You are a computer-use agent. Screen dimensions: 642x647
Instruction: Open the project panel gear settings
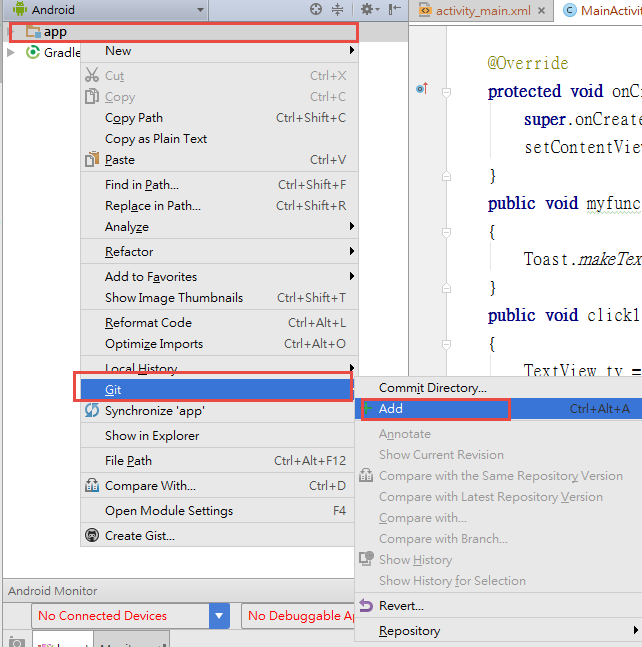click(x=370, y=9)
